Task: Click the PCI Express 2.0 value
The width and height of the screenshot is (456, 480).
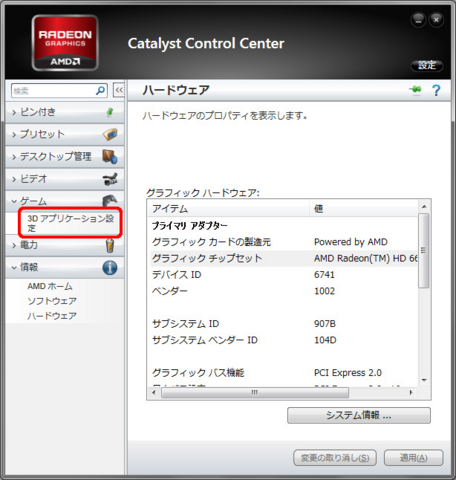Action: pyautogui.click(x=348, y=373)
